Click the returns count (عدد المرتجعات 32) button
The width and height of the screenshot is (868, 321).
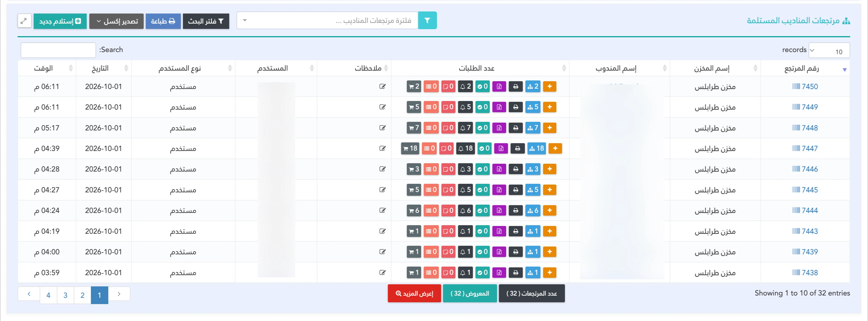[x=531, y=293]
